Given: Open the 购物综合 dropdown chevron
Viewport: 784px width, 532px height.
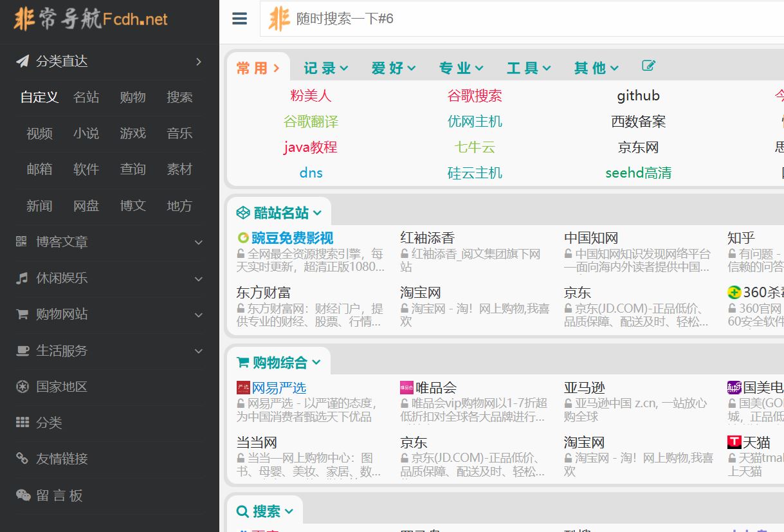Looking at the screenshot, I should tap(316, 363).
